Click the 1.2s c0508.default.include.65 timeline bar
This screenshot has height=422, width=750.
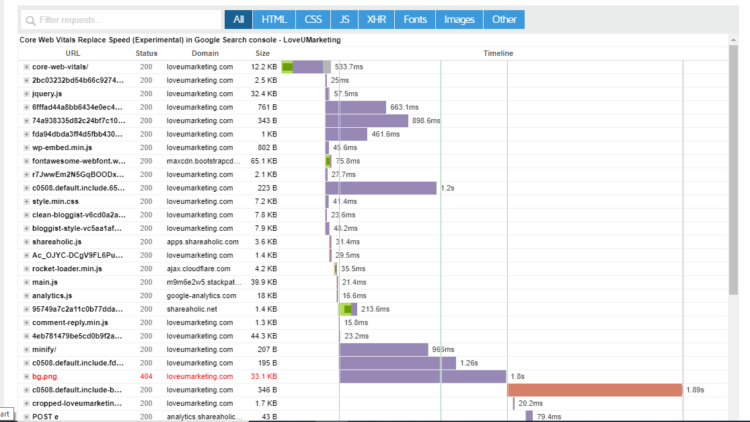(x=381, y=188)
